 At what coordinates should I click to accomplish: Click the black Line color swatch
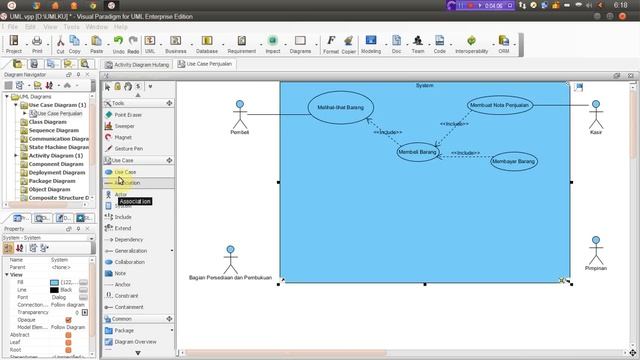tap(54, 290)
